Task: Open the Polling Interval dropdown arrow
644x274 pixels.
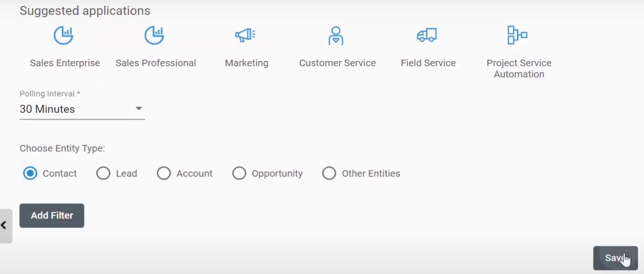Action: click(x=138, y=109)
